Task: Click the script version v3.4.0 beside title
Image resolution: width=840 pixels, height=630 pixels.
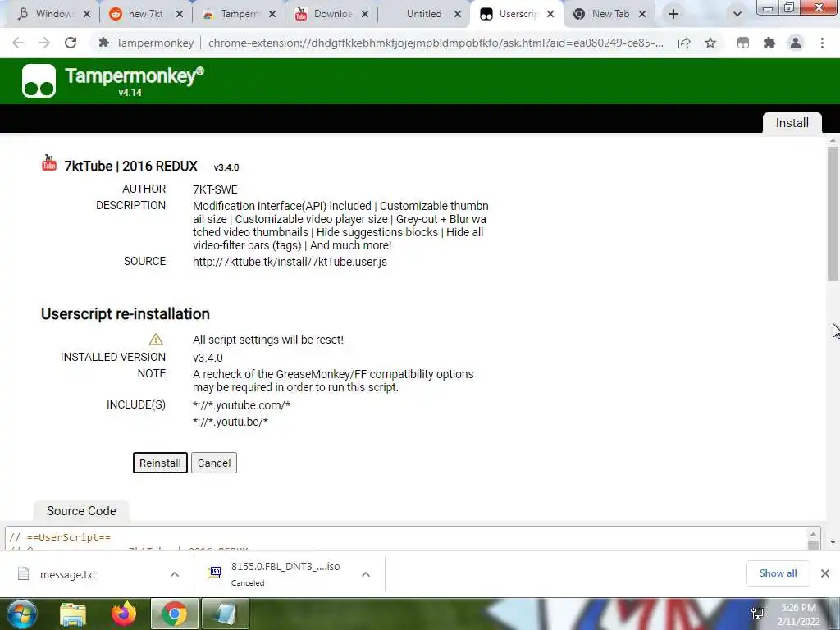Action: 226,167
